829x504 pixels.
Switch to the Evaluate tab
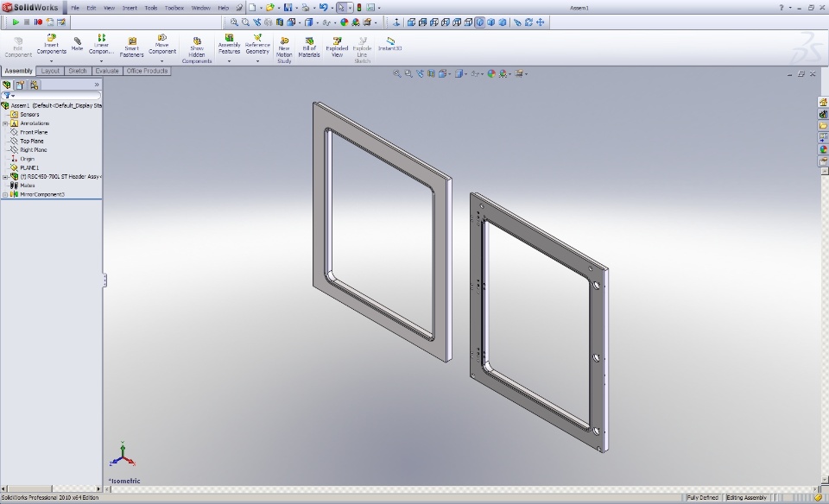point(107,71)
